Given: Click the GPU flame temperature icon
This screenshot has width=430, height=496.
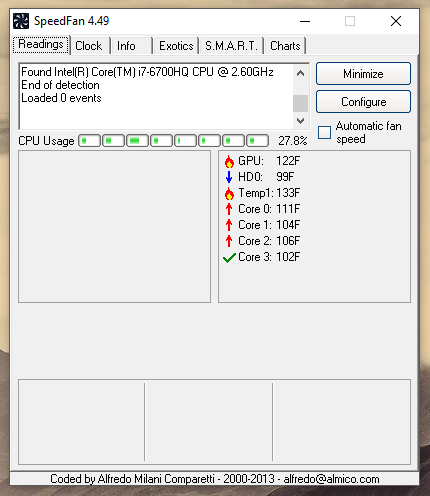Looking at the screenshot, I should (229, 161).
